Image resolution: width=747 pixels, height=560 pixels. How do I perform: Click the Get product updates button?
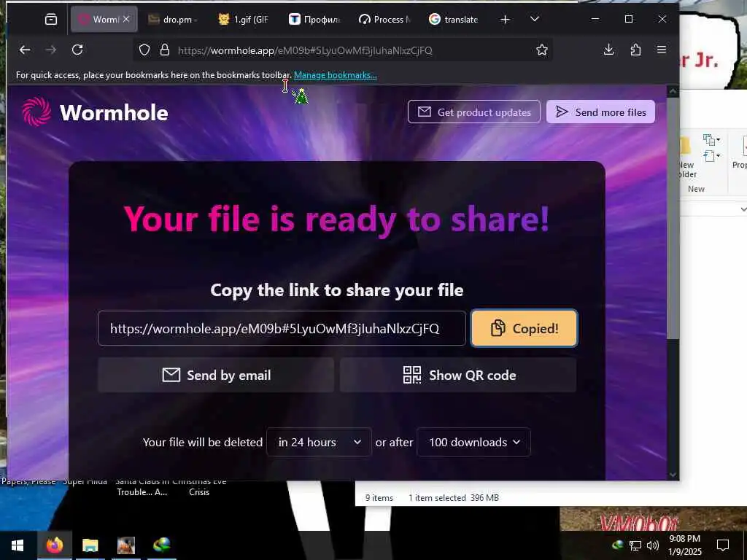tap(474, 112)
